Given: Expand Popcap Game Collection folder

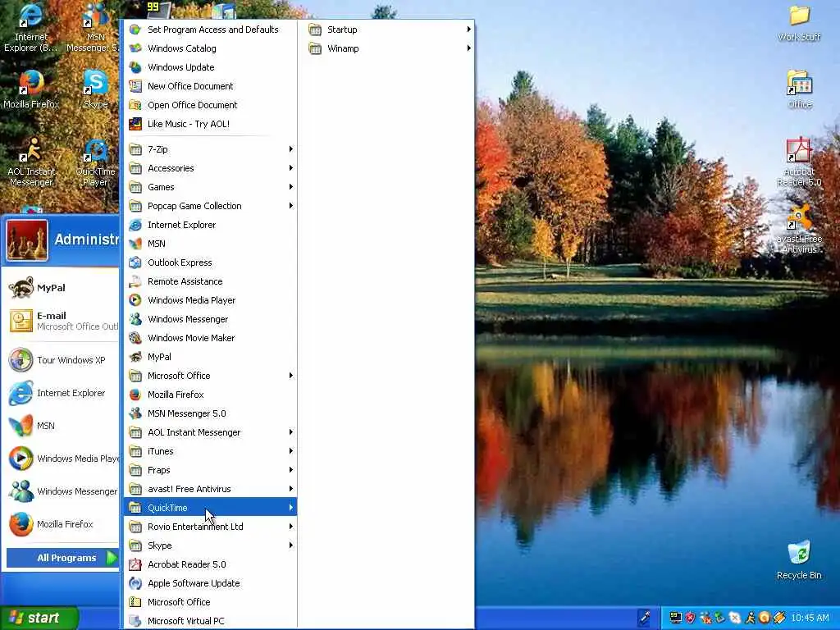Looking at the screenshot, I should tap(210, 206).
